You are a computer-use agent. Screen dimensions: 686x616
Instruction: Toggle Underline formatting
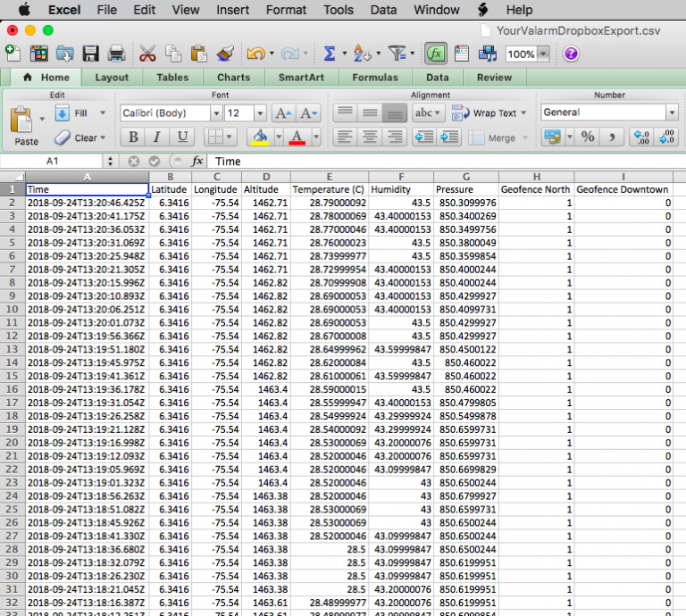(x=181, y=137)
